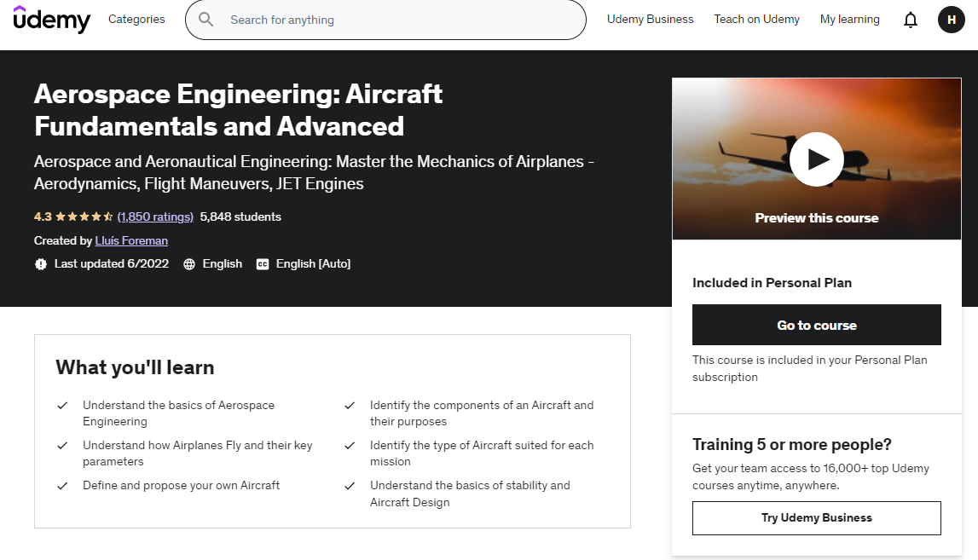Open Teach on Udemy
The width and height of the screenshot is (978, 560).
click(x=756, y=20)
